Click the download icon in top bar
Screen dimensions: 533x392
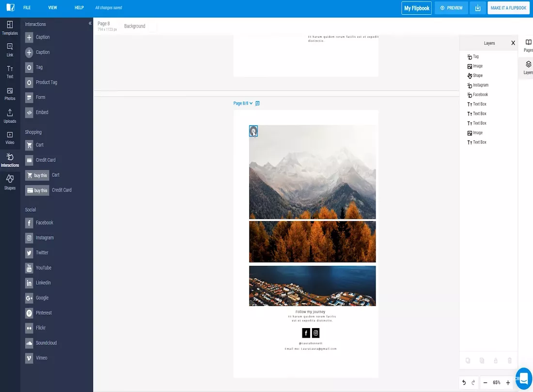pyautogui.click(x=478, y=8)
